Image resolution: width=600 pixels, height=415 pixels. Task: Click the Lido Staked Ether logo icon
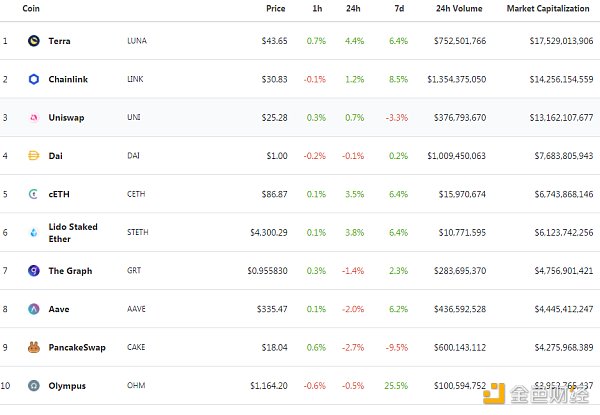(33, 232)
